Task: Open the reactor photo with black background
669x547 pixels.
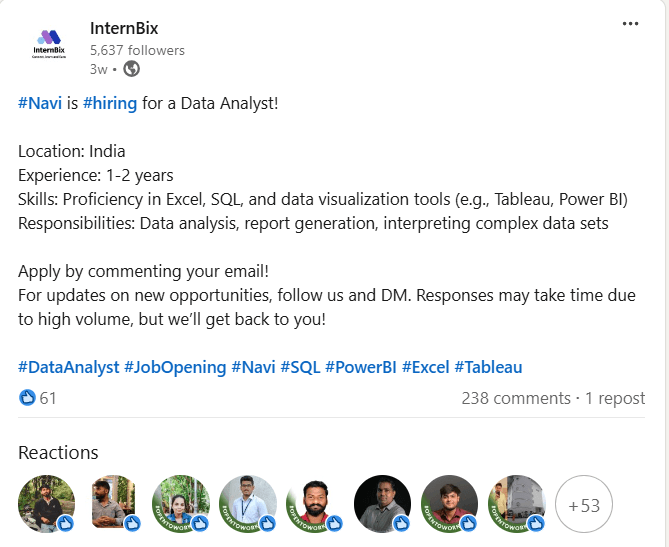Action: [x=382, y=504]
